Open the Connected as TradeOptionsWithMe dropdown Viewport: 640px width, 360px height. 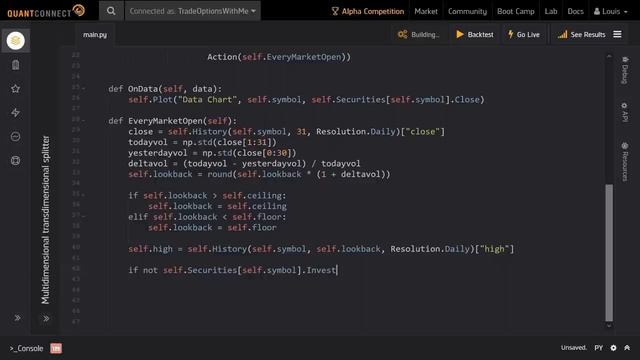point(193,11)
